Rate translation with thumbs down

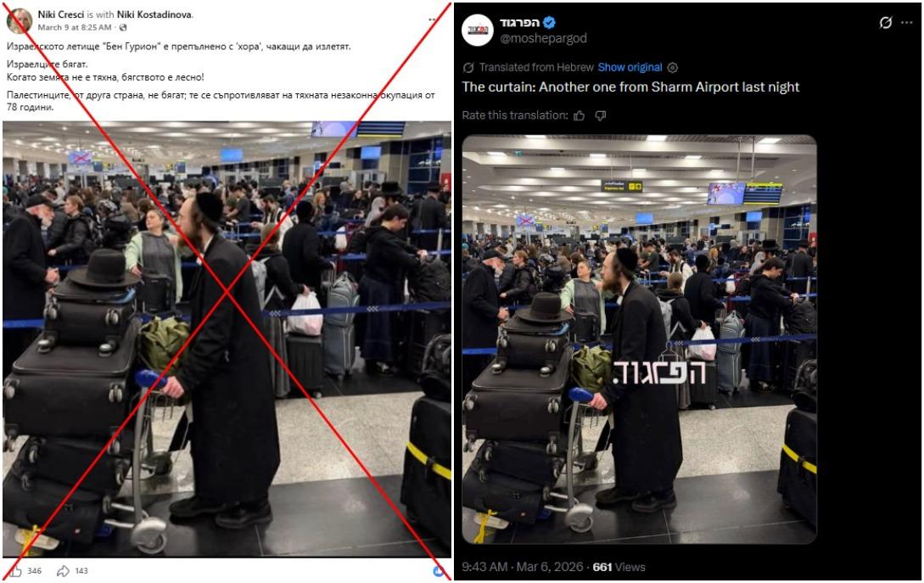[x=601, y=115]
